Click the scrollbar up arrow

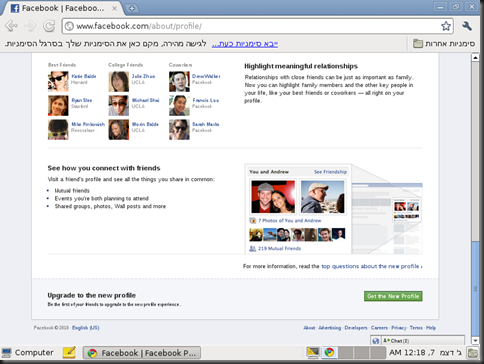pyautogui.click(x=475, y=57)
